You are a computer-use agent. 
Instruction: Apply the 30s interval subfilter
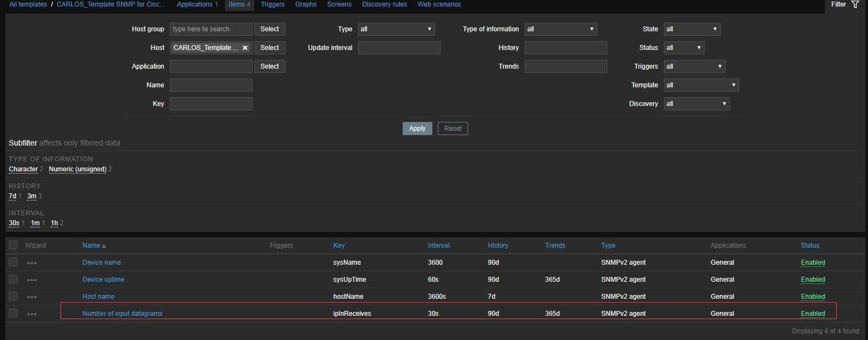click(14, 223)
